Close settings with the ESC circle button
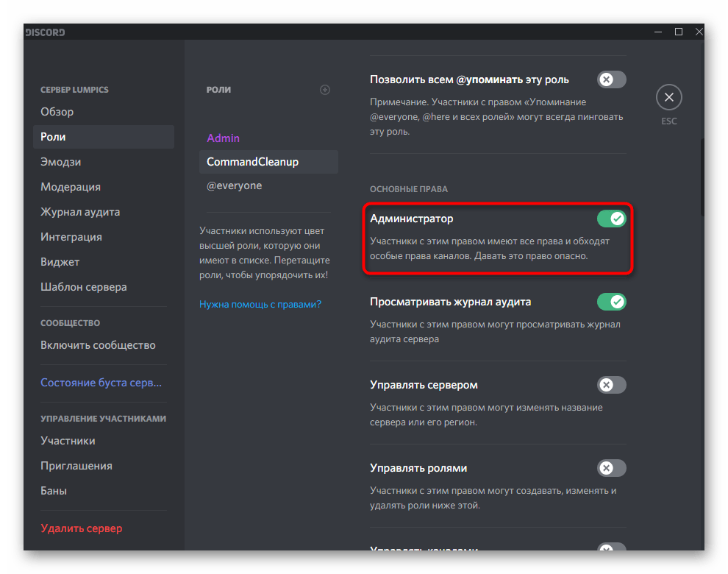The image size is (728, 574). [668, 97]
